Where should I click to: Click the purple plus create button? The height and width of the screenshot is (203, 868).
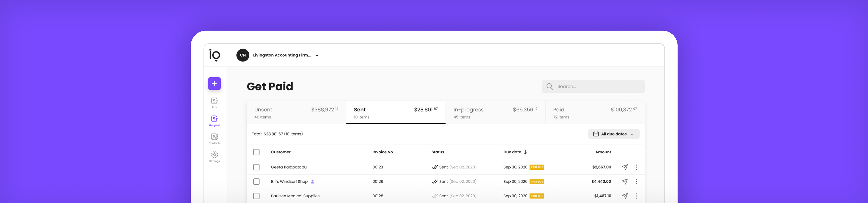tap(214, 84)
